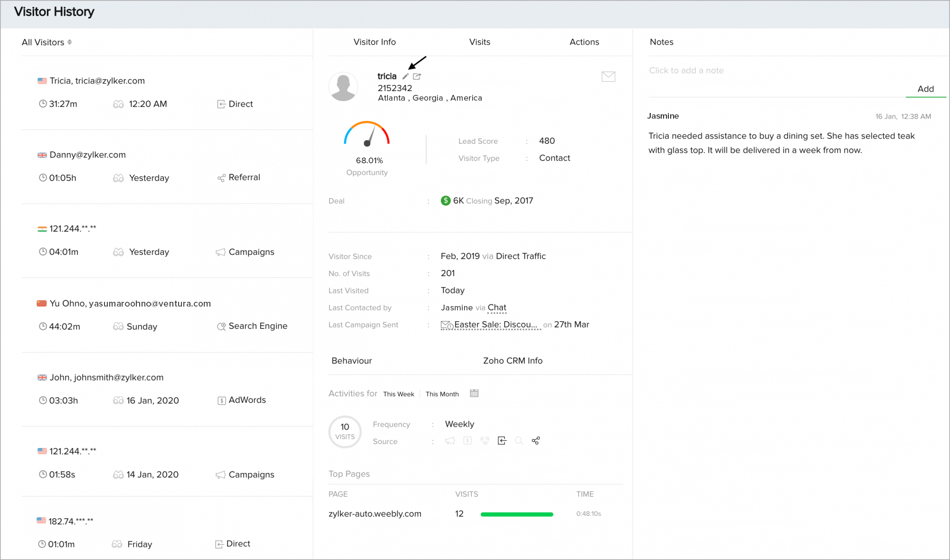Image resolution: width=950 pixels, height=560 pixels.
Task: Select the This Month activities filter
Action: click(442, 394)
